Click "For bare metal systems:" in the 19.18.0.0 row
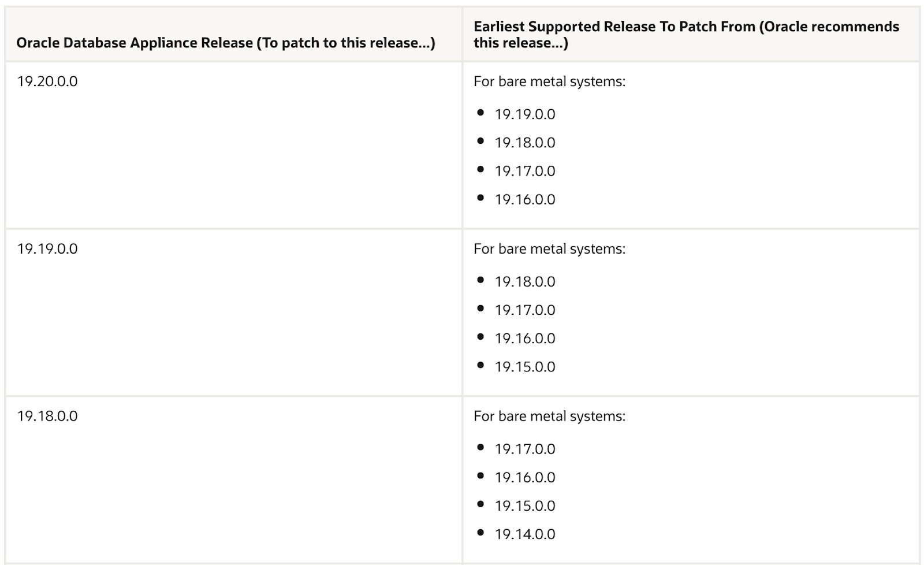This screenshot has width=924, height=565. click(x=549, y=417)
